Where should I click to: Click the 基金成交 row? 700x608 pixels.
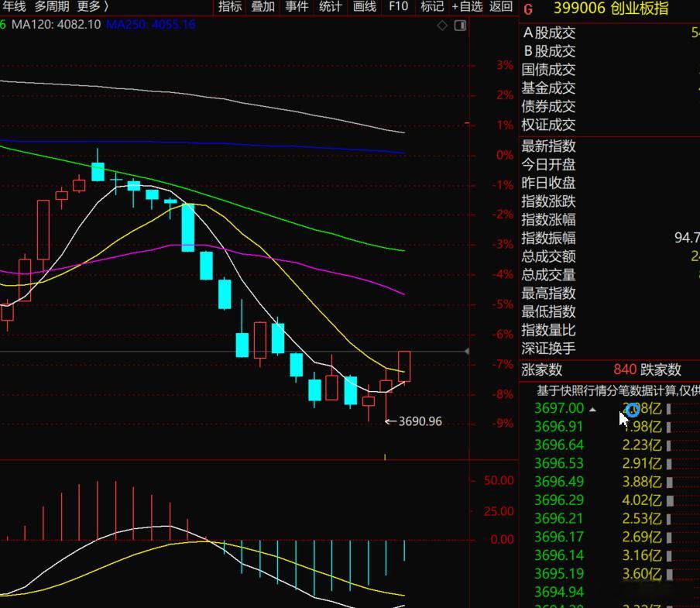click(609, 88)
